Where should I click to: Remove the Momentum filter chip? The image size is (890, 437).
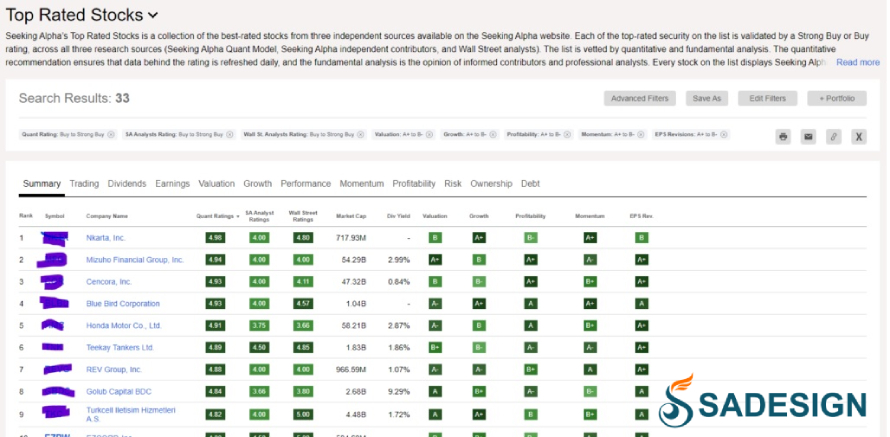pos(641,135)
